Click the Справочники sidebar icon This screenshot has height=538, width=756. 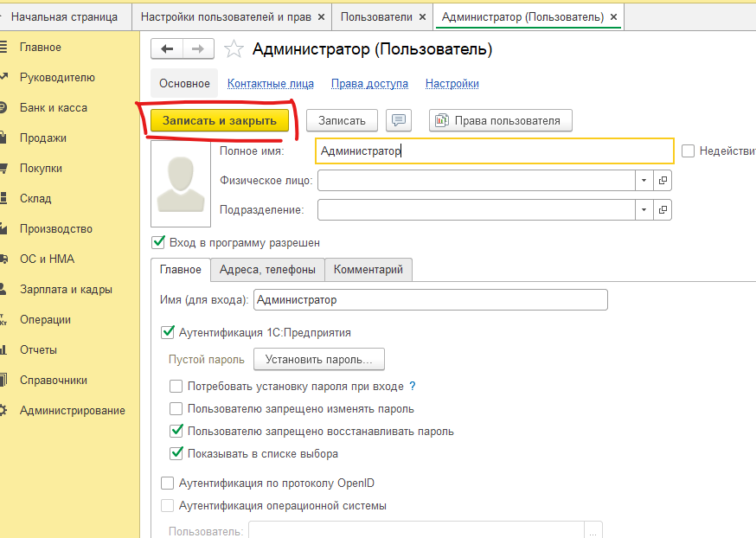click(x=3, y=380)
